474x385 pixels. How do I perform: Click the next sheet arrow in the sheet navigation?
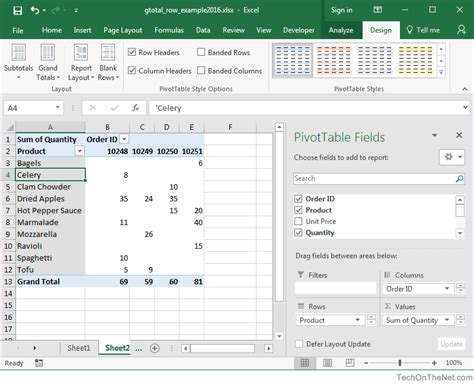pos(35,348)
